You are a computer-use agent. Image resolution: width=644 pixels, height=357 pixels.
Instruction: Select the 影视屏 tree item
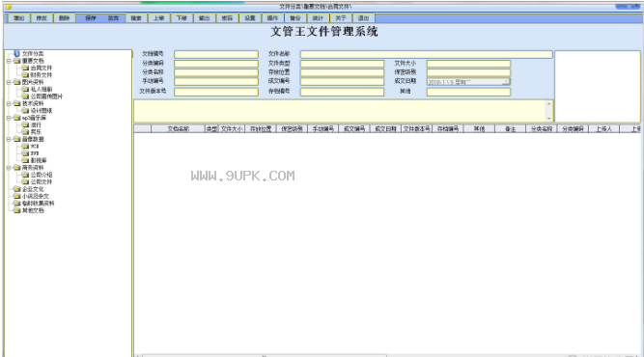coord(39,160)
